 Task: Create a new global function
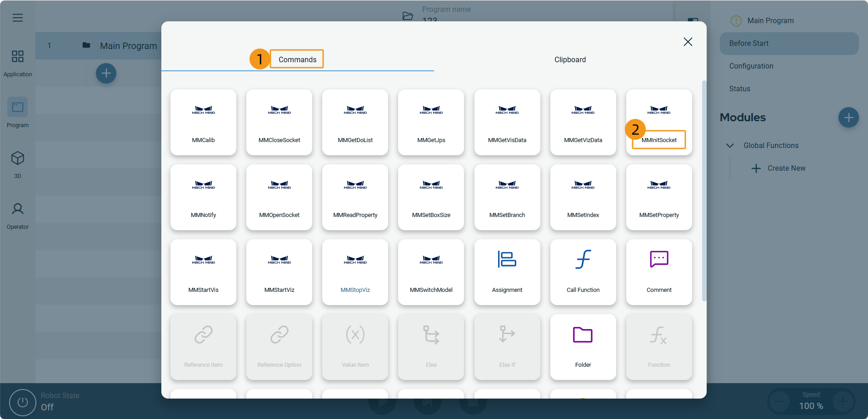click(x=778, y=168)
